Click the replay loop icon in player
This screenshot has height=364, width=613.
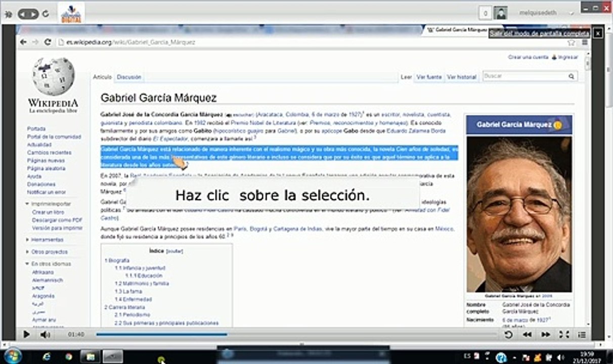508,334
